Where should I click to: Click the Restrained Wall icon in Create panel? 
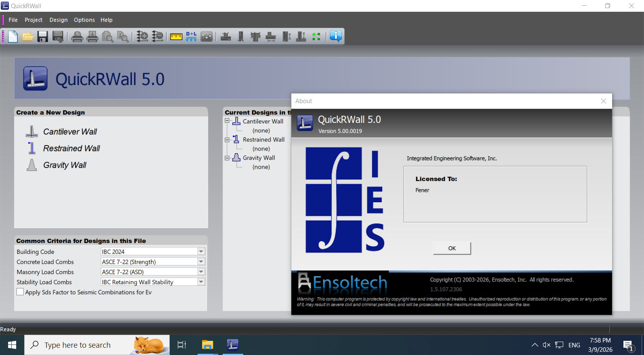click(32, 148)
